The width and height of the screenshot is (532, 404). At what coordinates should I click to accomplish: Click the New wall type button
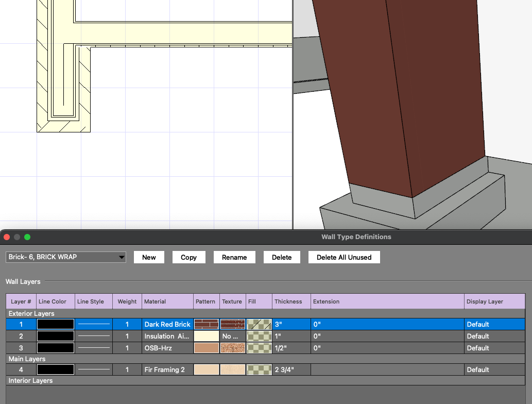[x=149, y=257]
